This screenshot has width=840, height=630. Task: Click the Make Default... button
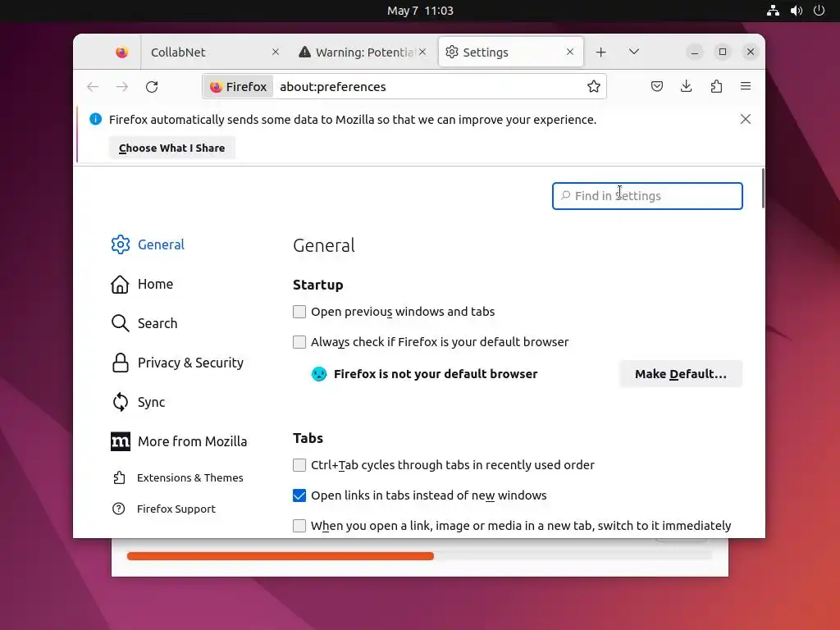pos(681,374)
